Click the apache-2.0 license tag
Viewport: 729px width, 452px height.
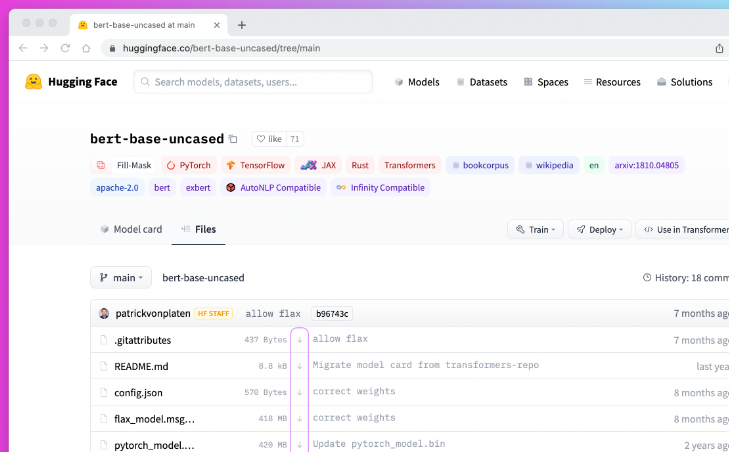[117, 188]
